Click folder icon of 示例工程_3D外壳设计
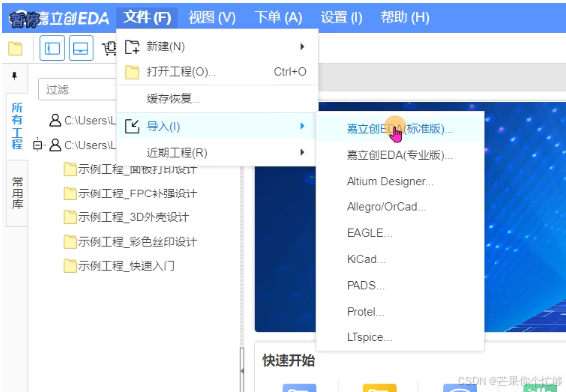This screenshot has height=392, width=566. pyautogui.click(x=71, y=217)
